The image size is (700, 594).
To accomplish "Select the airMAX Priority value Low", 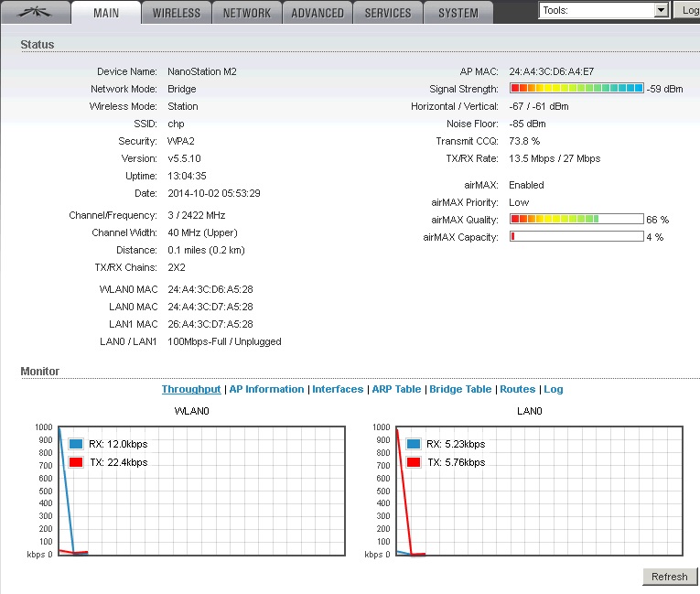I will (x=519, y=202).
